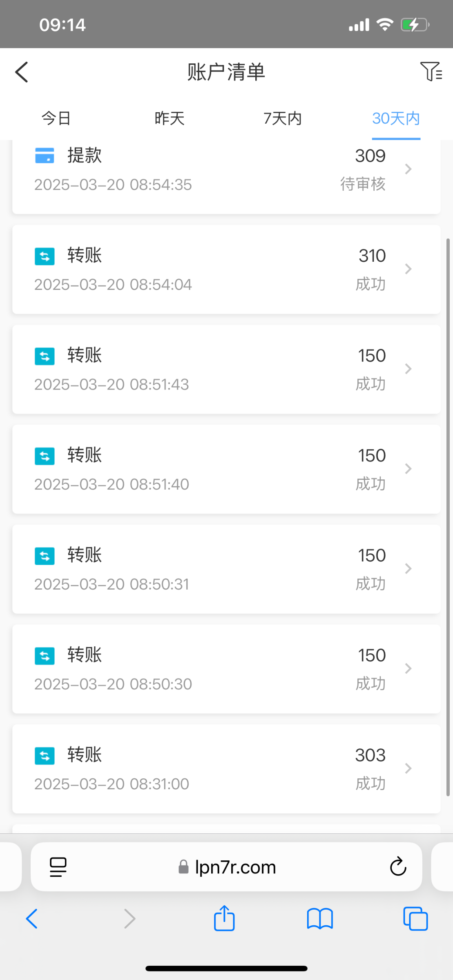Expand the 303 transfer entry chevron
The width and height of the screenshot is (453, 980).
(x=408, y=768)
